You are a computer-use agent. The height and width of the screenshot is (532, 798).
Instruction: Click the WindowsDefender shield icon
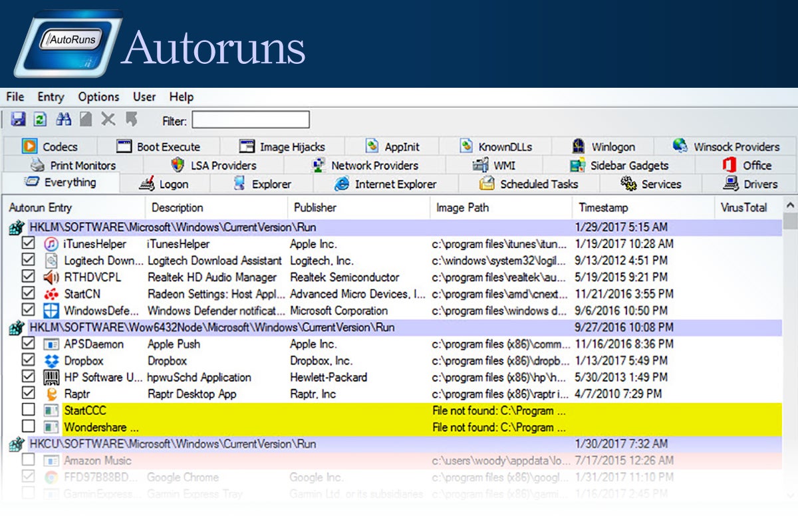(51, 311)
